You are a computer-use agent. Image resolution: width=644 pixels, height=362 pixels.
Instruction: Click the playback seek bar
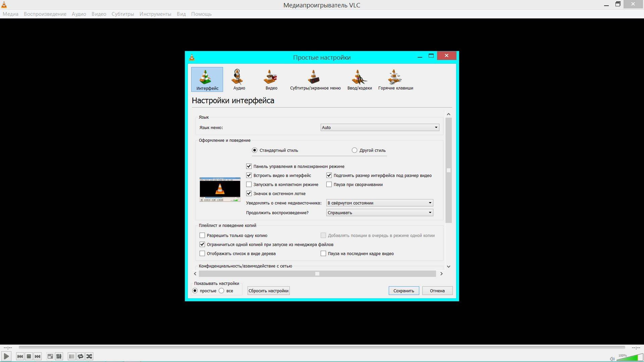click(322, 348)
